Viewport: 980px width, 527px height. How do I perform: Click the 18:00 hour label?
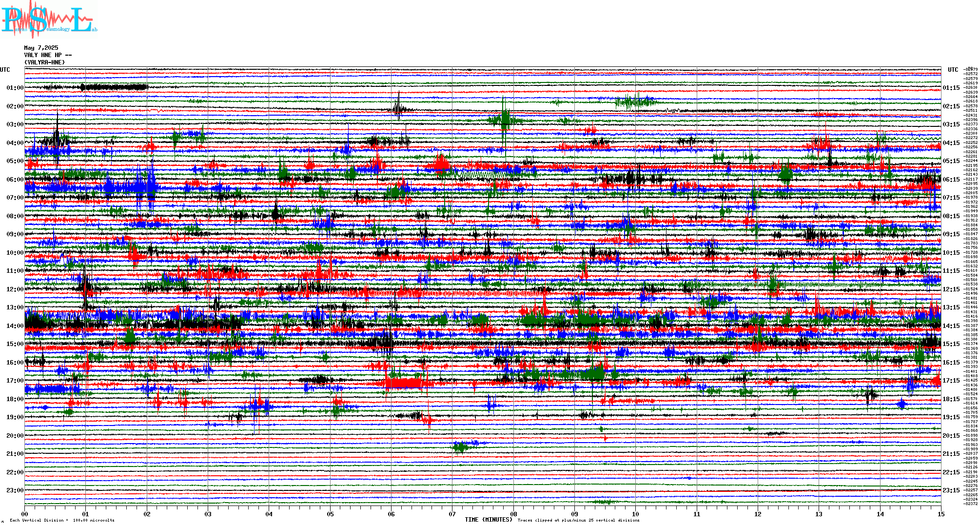click(x=15, y=399)
